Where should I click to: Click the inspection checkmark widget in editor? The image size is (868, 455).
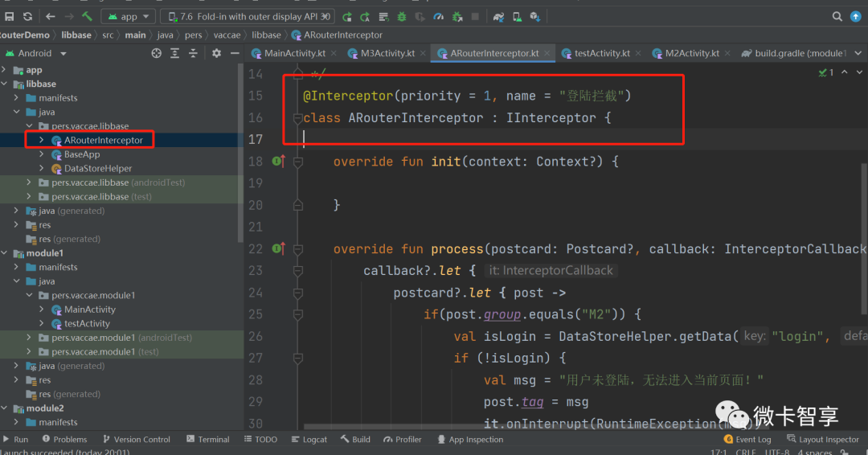[826, 72]
